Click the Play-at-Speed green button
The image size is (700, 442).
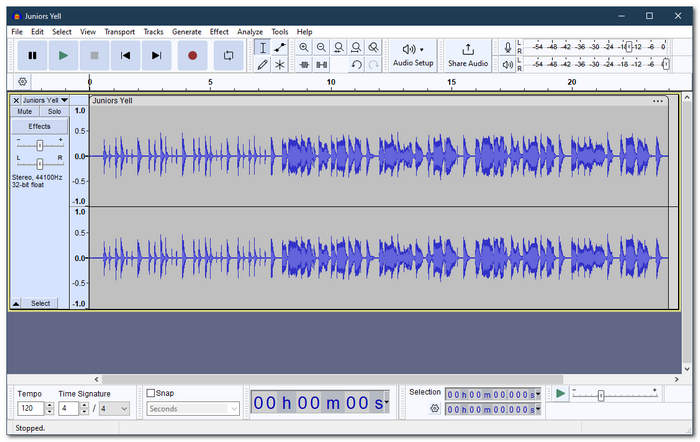(560, 394)
